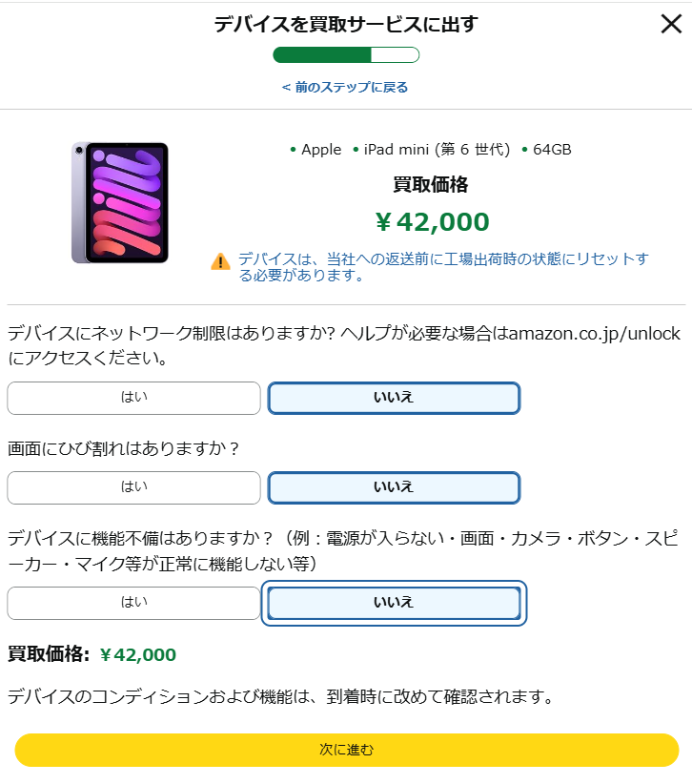692x784 pixels.
Task: Click the orange warning triangle icon
Action: click(x=220, y=261)
